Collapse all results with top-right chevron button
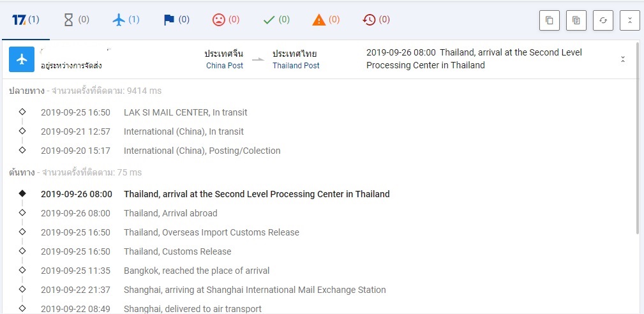This screenshot has width=644, height=314. point(629,20)
